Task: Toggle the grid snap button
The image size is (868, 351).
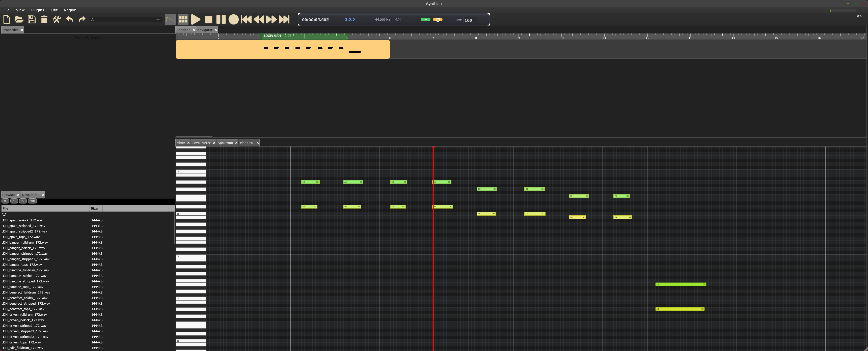Action: pos(183,19)
